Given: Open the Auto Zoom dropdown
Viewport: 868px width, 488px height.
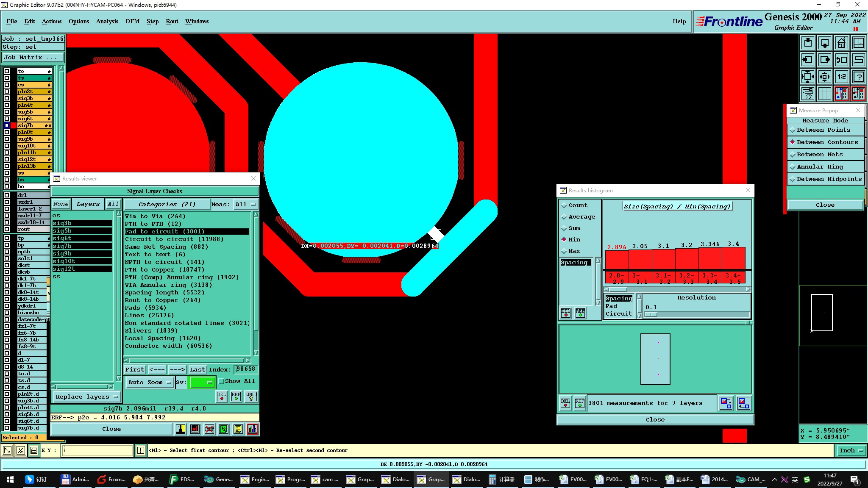Looking at the screenshot, I should click(x=149, y=382).
